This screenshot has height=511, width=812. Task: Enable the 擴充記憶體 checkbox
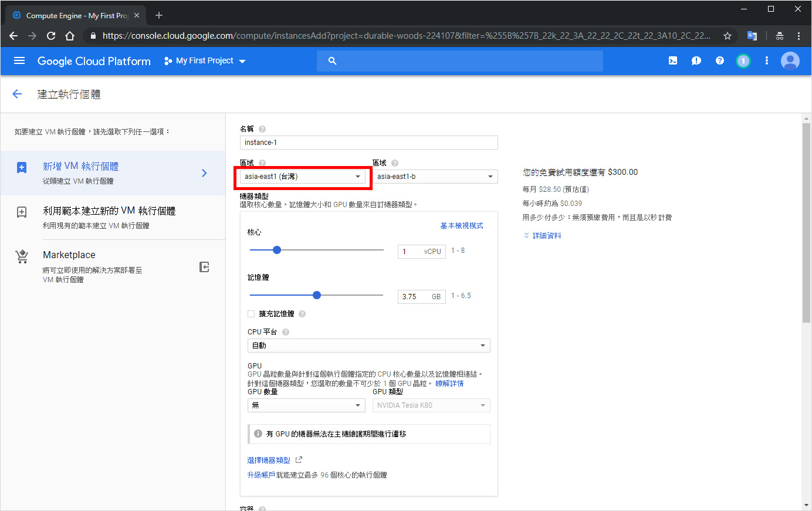tap(251, 314)
